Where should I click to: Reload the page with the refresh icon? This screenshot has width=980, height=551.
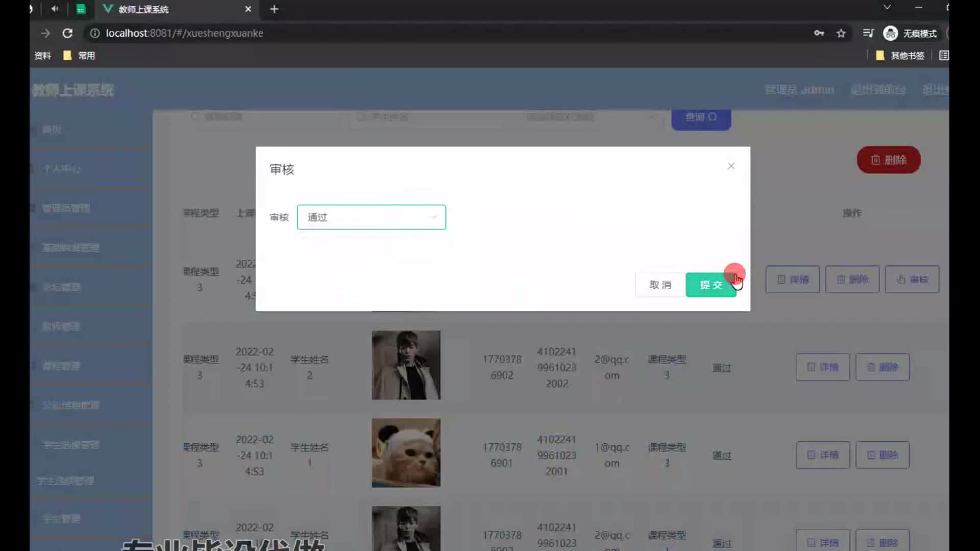click(67, 33)
